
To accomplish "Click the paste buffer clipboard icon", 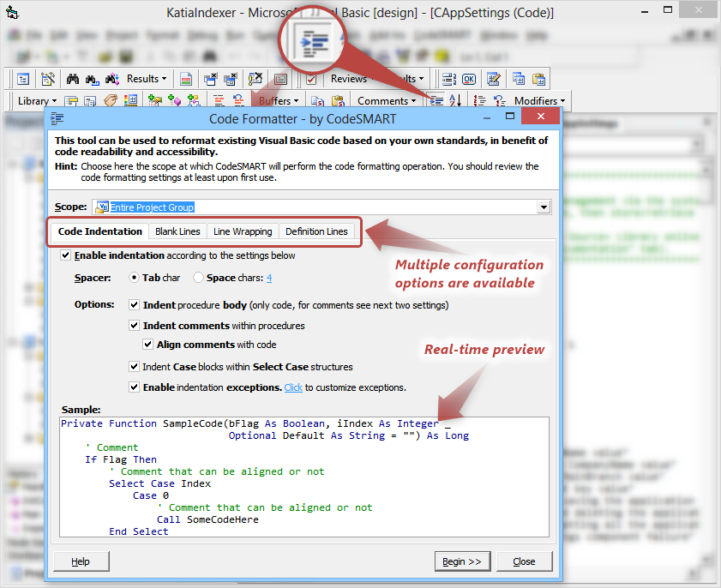I will click(338, 100).
